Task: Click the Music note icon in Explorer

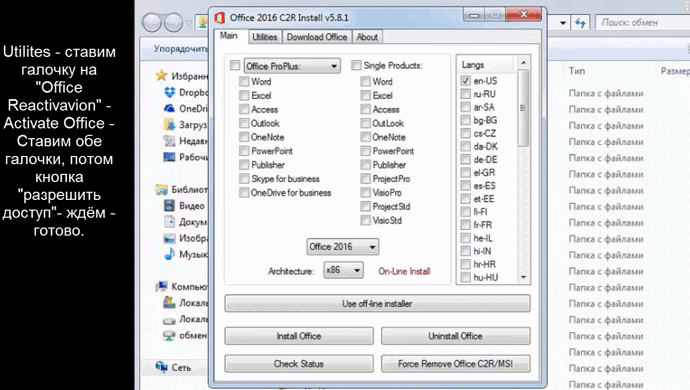Action: click(169, 254)
